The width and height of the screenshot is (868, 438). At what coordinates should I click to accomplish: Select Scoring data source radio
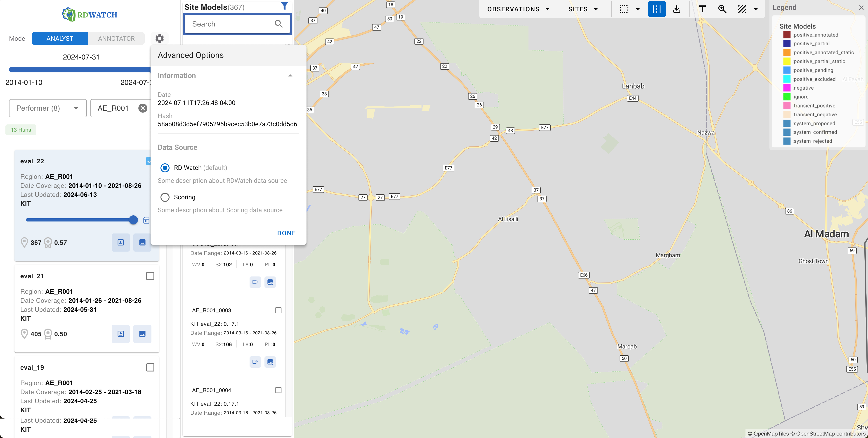coord(165,197)
